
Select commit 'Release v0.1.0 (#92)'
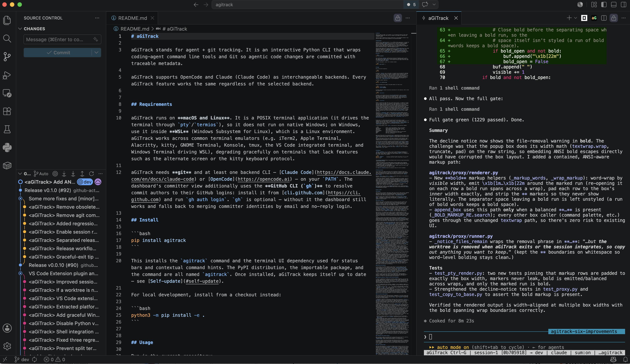coord(62,190)
